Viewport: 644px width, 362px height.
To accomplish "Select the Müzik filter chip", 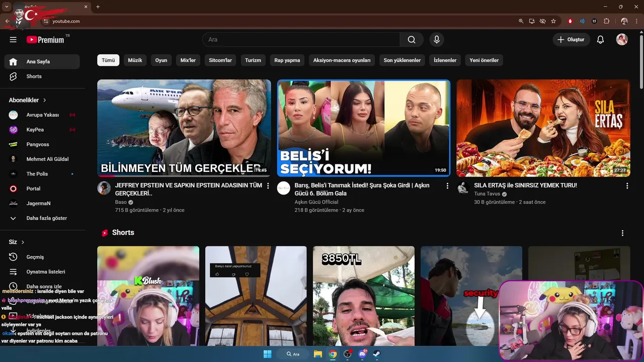I will (x=135, y=60).
